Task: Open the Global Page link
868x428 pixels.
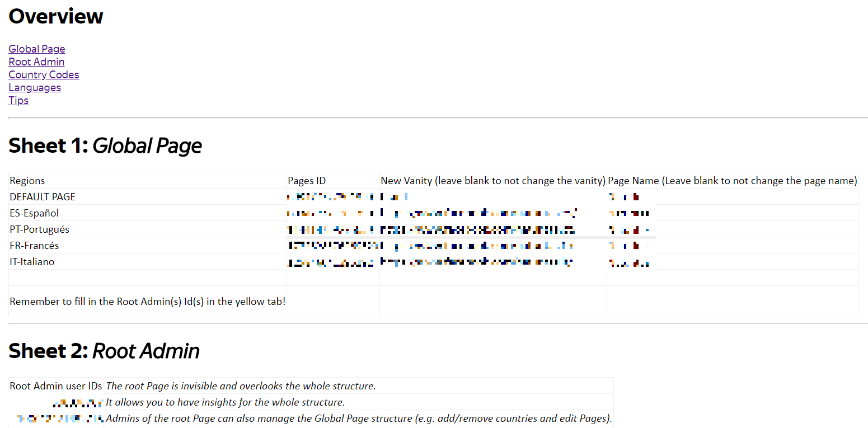Action: click(x=36, y=49)
